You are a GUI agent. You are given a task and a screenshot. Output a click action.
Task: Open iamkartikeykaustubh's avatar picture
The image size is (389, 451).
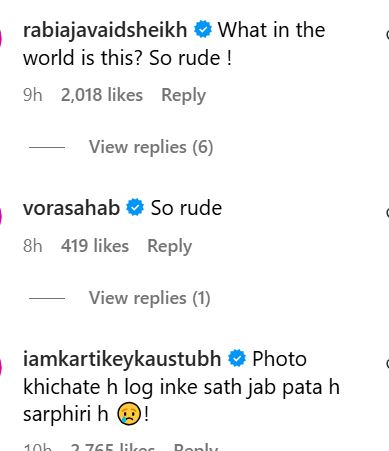(x=1, y=367)
